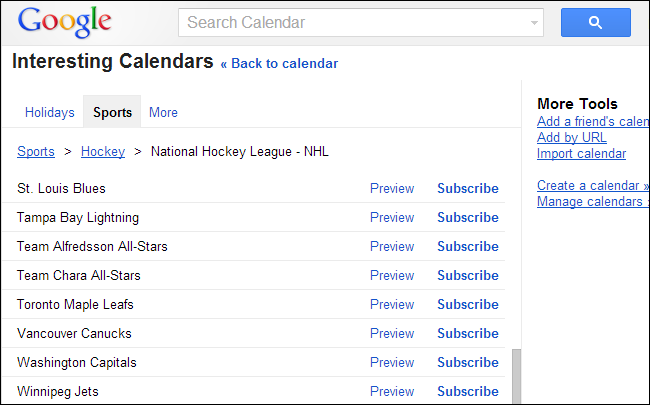Subscribe to Toronto Maple Leafs calendar

pyautogui.click(x=467, y=304)
